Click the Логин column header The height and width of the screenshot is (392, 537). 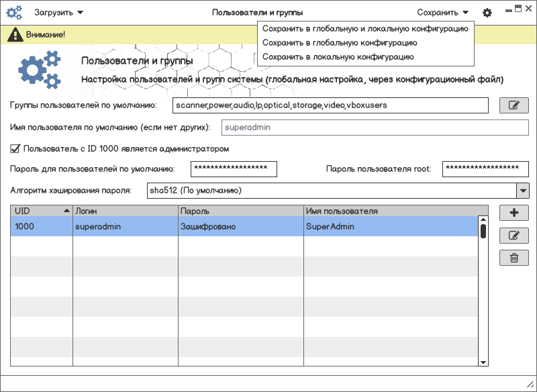tap(125, 211)
